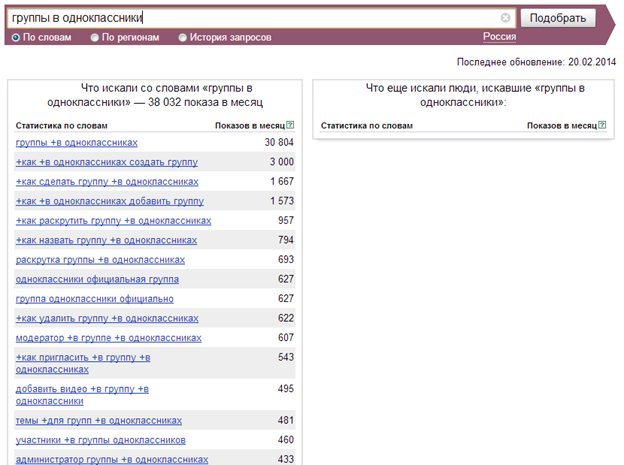Open 'модератор +в группе +в одноклассниках' link
This screenshot has width=624, height=465.
click(x=109, y=338)
